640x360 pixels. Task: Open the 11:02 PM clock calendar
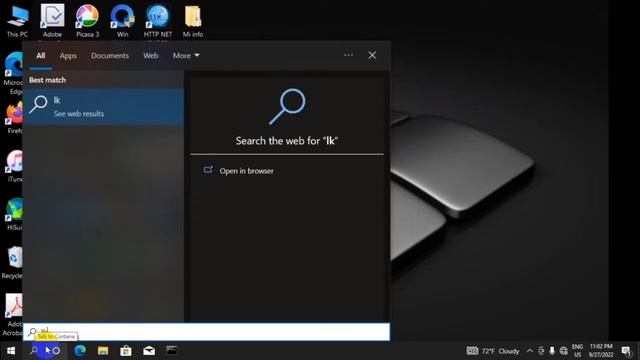tap(601, 351)
